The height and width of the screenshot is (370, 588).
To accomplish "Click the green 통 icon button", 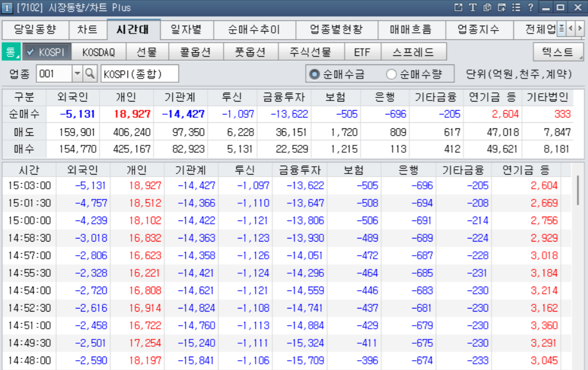I will tap(11, 52).
